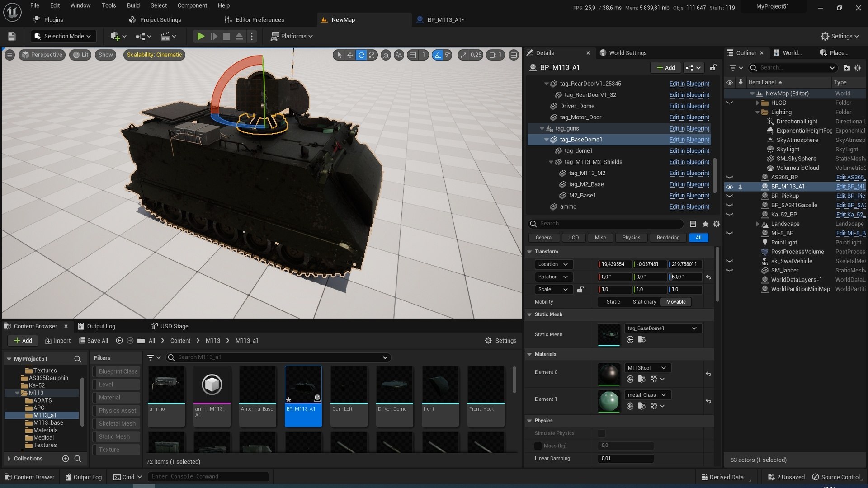Expand the HLOD folder in Outliner
Image resolution: width=868 pixels, height=488 pixels.
pyautogui.click(x=758, y=103)
